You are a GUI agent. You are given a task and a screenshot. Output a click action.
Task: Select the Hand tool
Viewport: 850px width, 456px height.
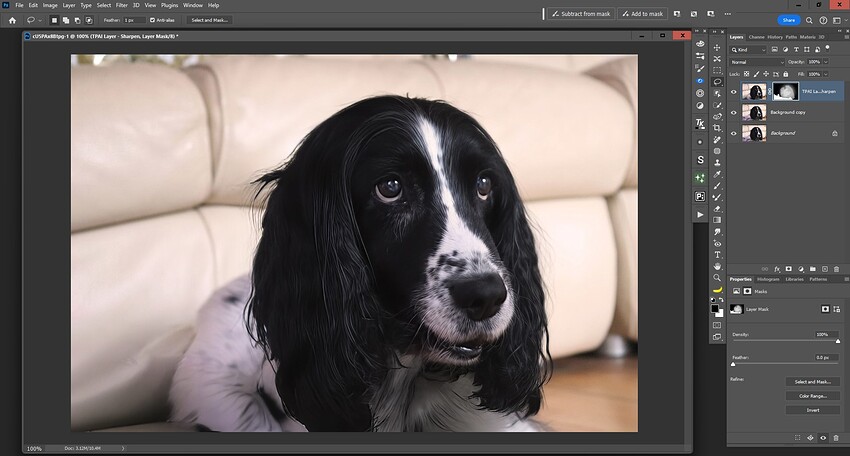[717, 266]
